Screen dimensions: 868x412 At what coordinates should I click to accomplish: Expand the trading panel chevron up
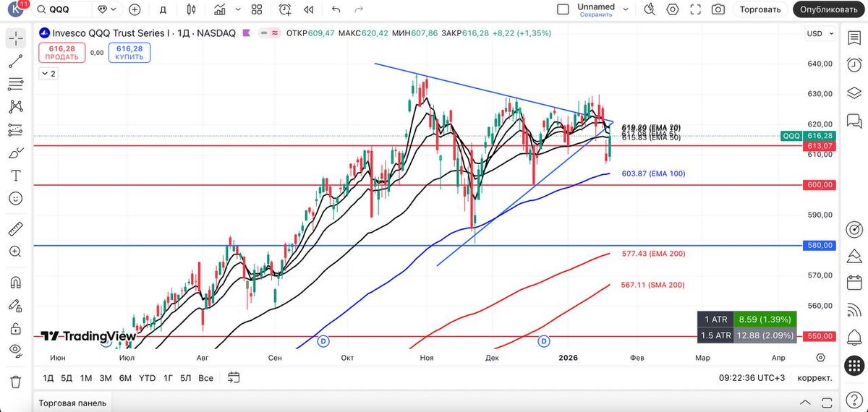806,402
